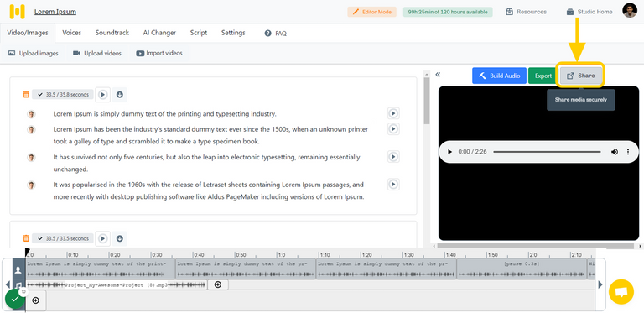Open the FAQ link
Screen dimensions: 644x313
click(276, 34)
